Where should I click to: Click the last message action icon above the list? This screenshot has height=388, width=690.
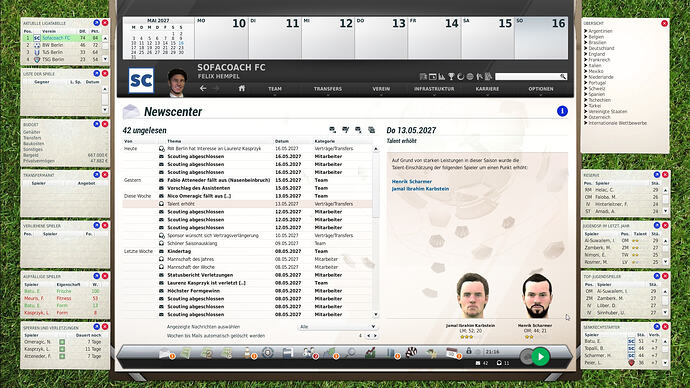(x=371, y=130)
